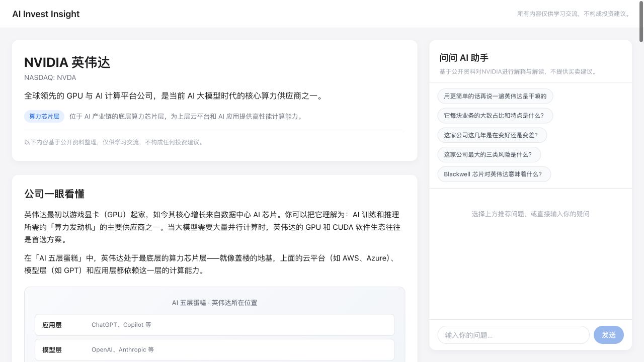Screen dimensions: 644x362
Task: Choose the 这家公司这几年是在变好还是变差 question
Action: click(x=492, y=135)
